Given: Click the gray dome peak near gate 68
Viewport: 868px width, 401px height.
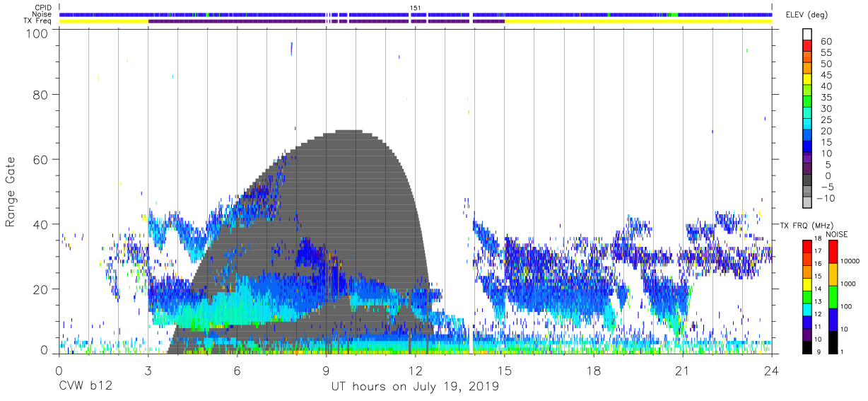Looking at the screenshot, I should point(348,133).
